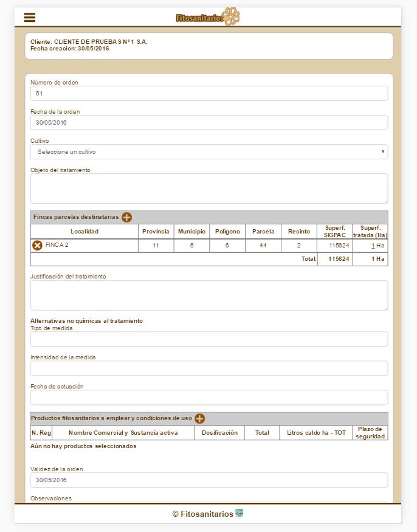
Task: Edit the Superf. tratada value link
Action: [373, 246]
